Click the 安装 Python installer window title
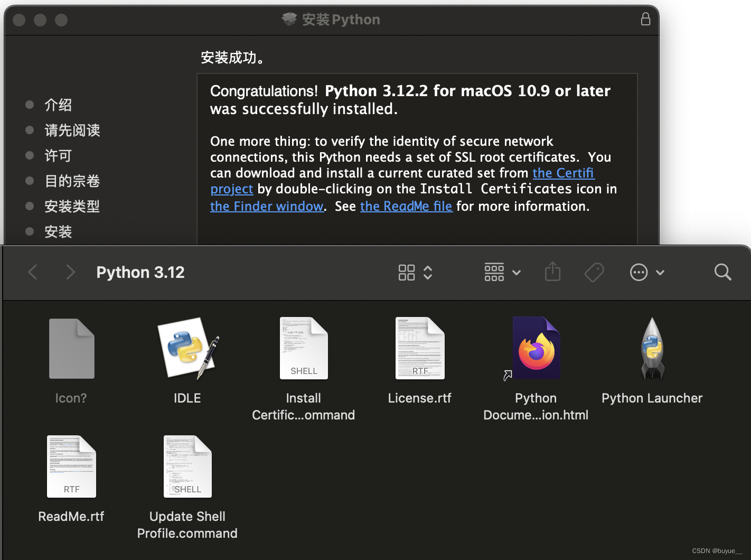751x560 pixels. [341, 20]
